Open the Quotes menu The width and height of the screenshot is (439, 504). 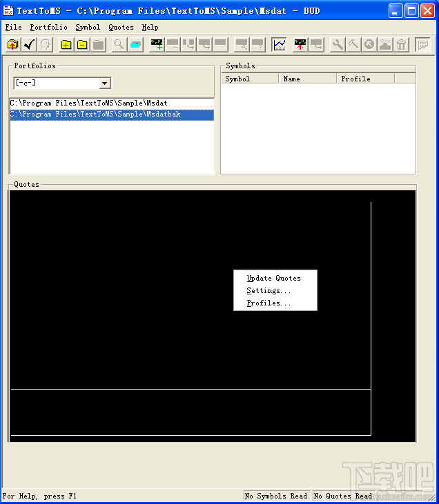coord(121,28)
